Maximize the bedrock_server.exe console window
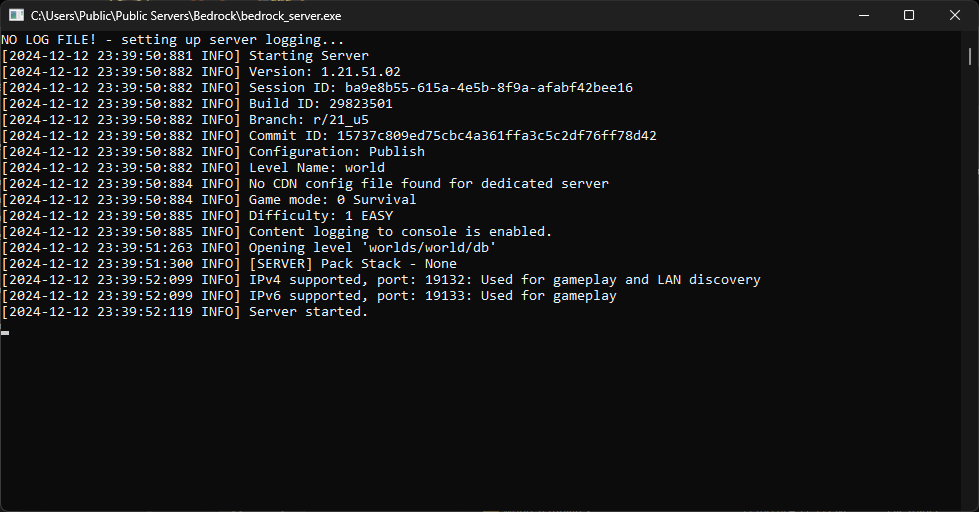Image resolution: width=979 pixels, height=512 pixels. (909, 15)
